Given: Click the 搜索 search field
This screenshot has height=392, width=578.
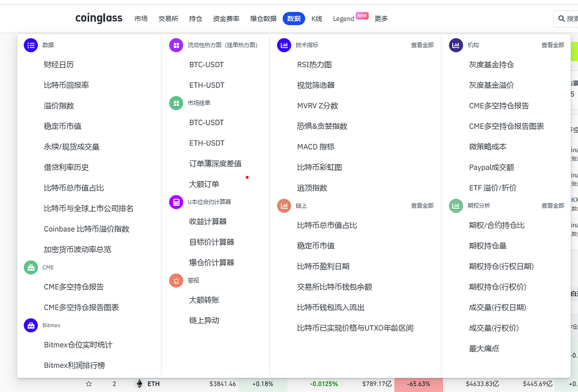Looking at the screenshot, I should pyautogui.click(x=566, y=19).
